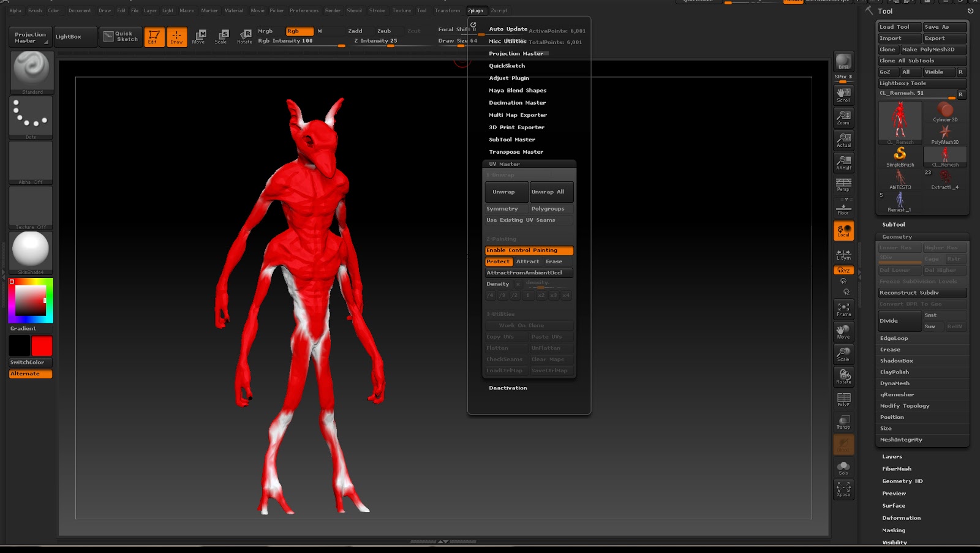Select the SimpleBrush tool
This screenshot has height=553, width=980.
coord(900,157)
